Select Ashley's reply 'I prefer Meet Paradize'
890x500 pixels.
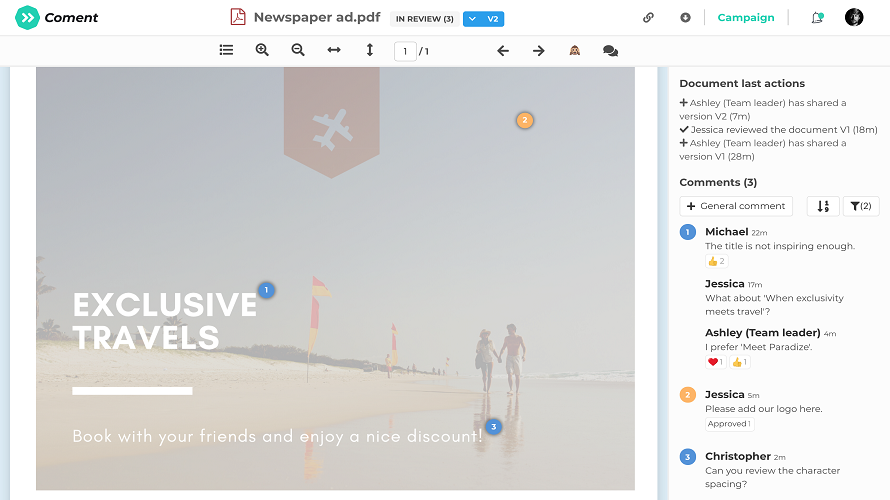click(758, 347)
